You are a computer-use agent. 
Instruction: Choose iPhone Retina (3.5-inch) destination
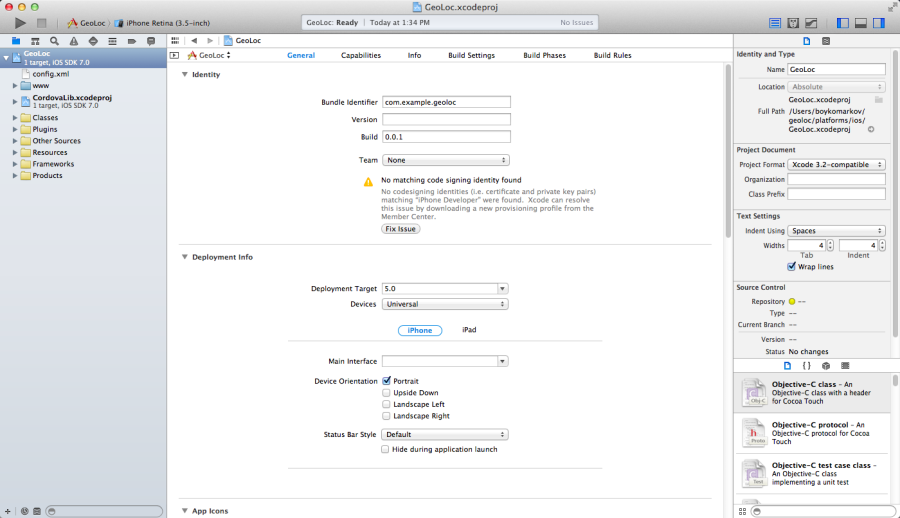pyautogui.click(x=162, y=24)
